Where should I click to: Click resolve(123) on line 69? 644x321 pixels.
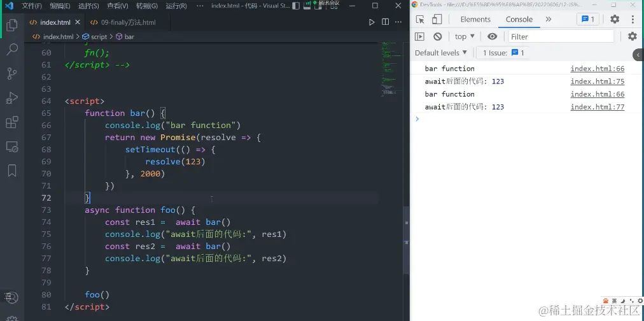pyautogui.click(x=175, y=162)
